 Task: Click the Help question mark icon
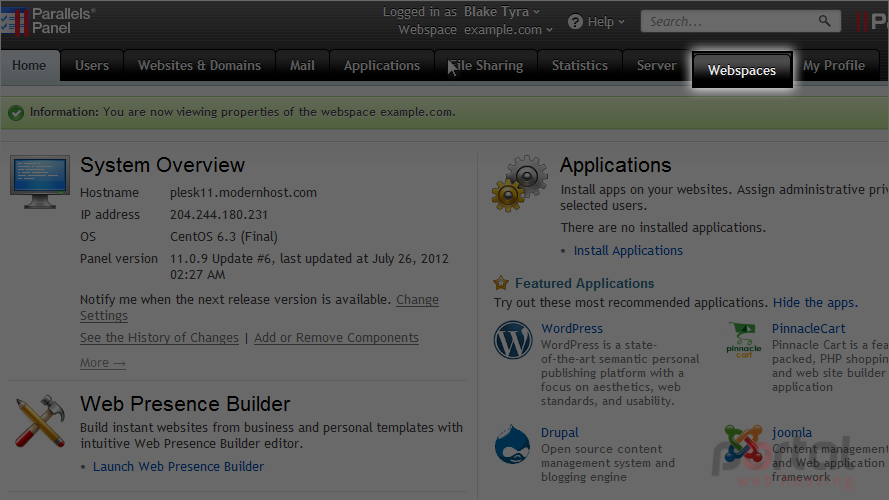[575, 22]
